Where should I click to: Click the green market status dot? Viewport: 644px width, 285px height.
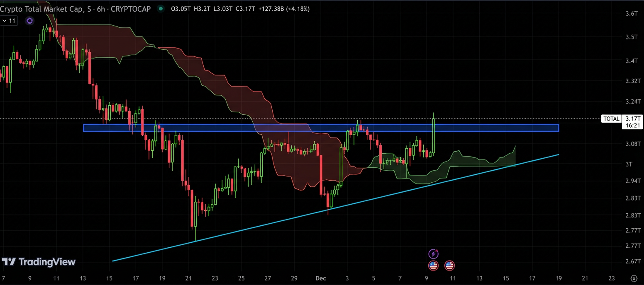[x=160, y=9]
